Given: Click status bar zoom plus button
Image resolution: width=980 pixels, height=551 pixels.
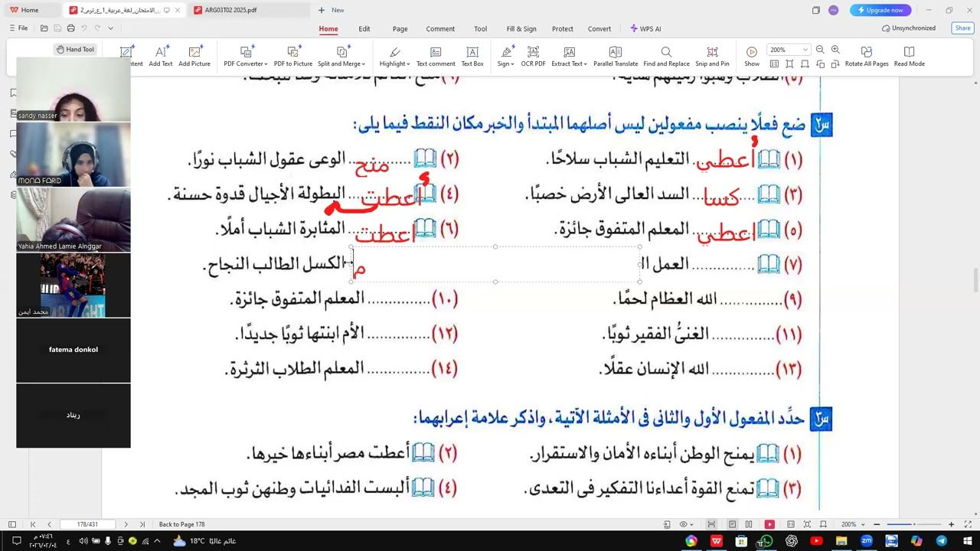Looking at the screenshot, I should (951, 524).
